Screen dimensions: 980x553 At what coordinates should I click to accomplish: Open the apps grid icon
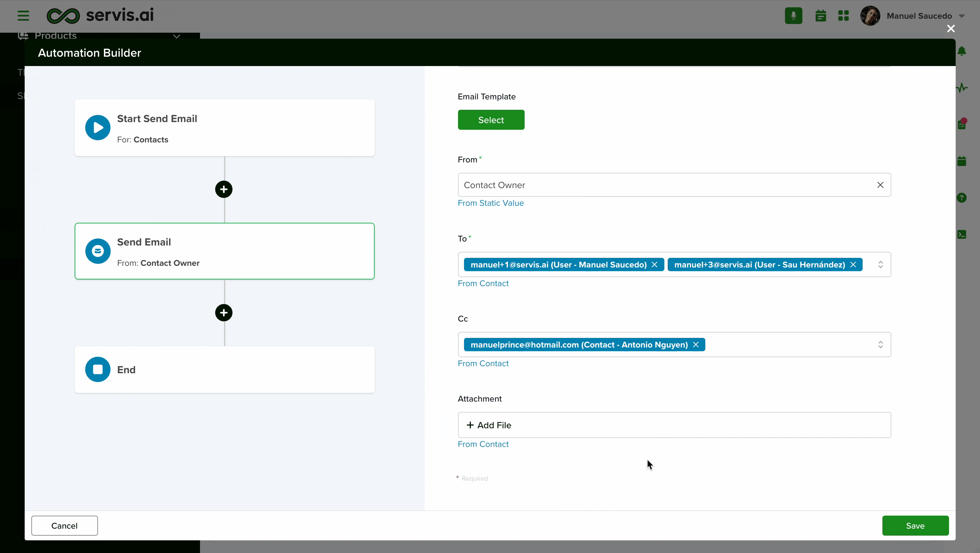[x=843, y=16]
